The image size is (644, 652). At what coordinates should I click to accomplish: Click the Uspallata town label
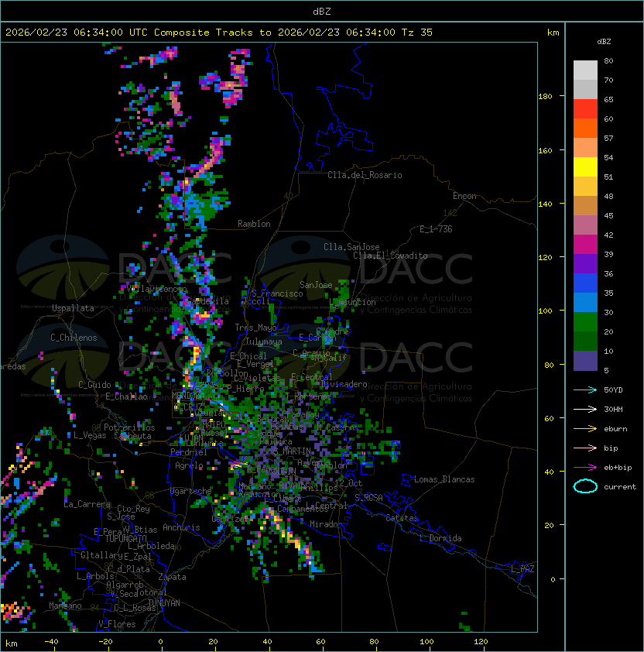[x=73, y=308]
